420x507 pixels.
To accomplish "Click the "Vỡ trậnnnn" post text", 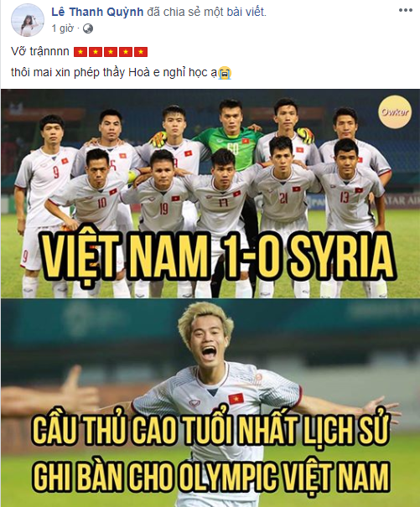I will (40, 52).
